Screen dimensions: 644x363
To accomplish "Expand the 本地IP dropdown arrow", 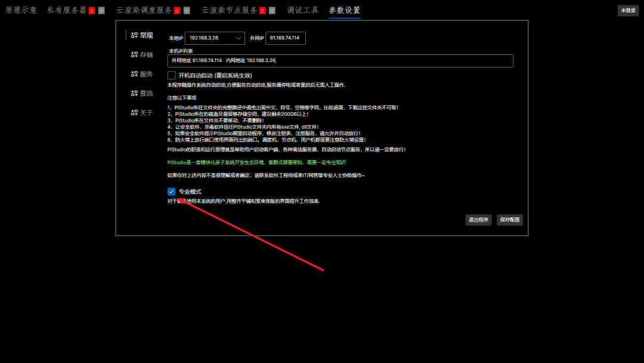I will coord(238,38).
